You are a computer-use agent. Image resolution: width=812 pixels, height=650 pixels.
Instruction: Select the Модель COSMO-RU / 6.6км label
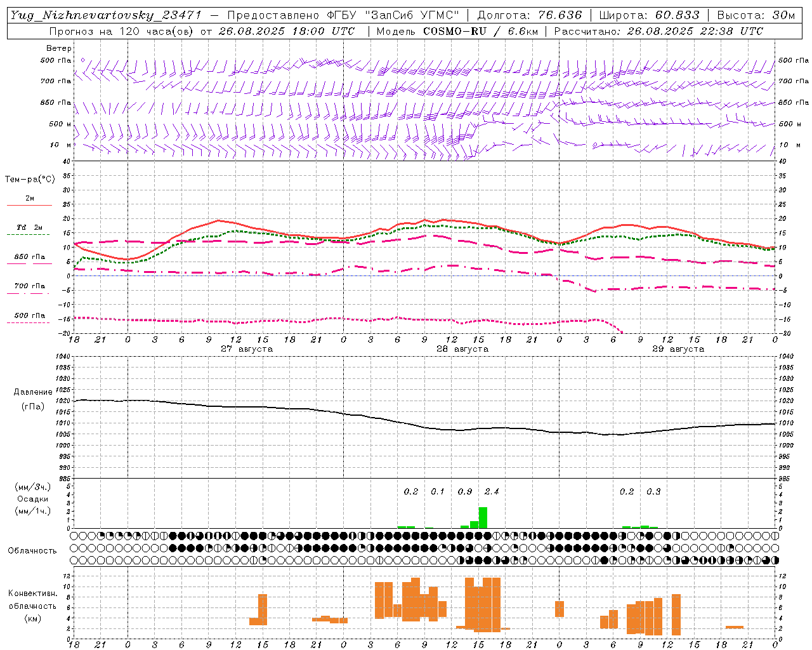pos(457,31)
